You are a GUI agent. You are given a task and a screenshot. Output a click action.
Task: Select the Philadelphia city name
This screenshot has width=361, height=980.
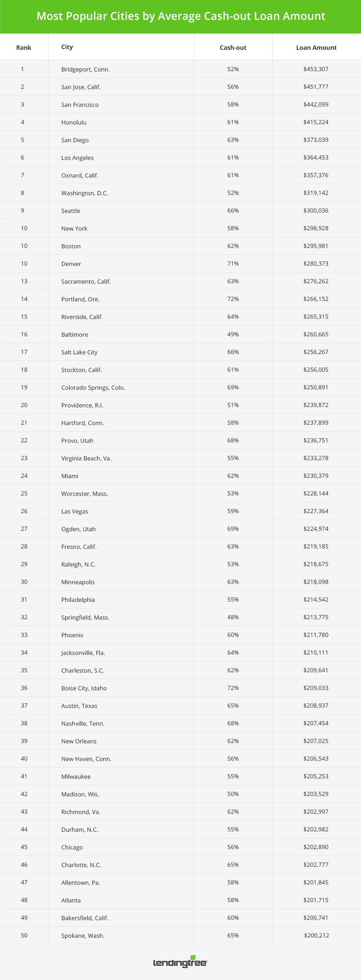pyautogui.click(x=78, y=600)
